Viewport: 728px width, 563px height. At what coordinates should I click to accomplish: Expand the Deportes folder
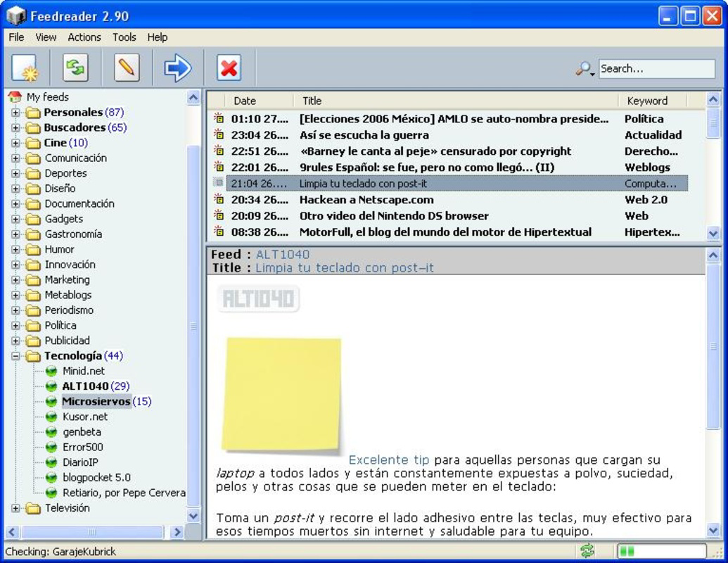pos(15,173)
